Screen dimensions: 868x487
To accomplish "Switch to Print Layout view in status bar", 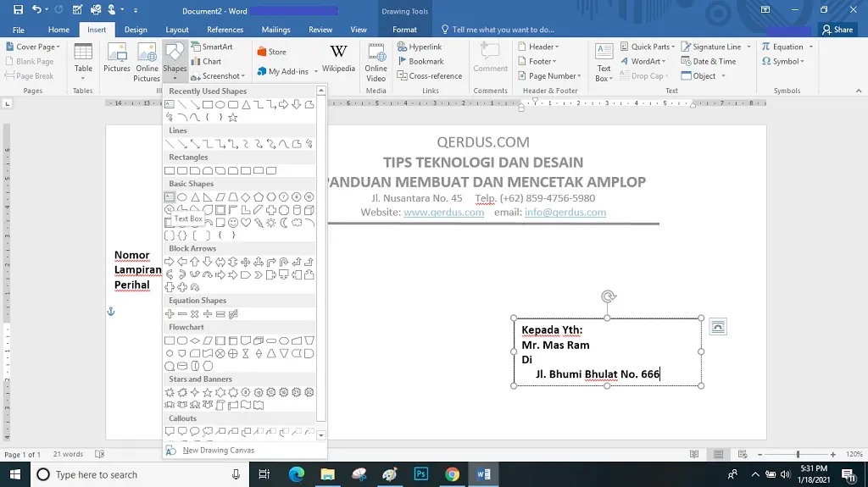I will [x=719, y=454].
